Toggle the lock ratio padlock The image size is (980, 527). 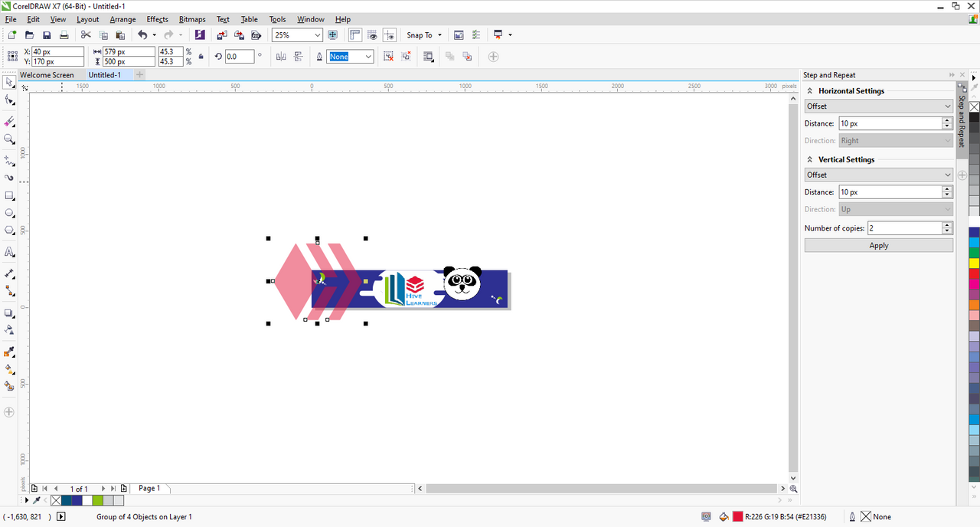(201, 57)
